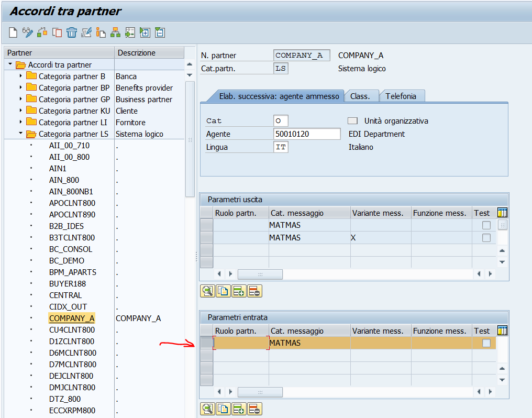Expand Categoria partner B node

click(21, 76)
